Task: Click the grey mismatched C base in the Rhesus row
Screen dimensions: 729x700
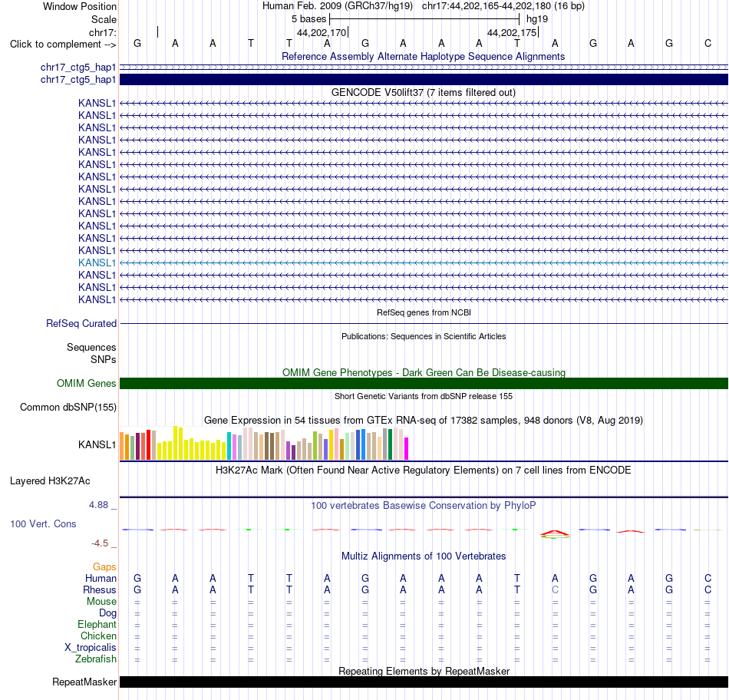Action: pyautogui.click(x=555, y=589)
